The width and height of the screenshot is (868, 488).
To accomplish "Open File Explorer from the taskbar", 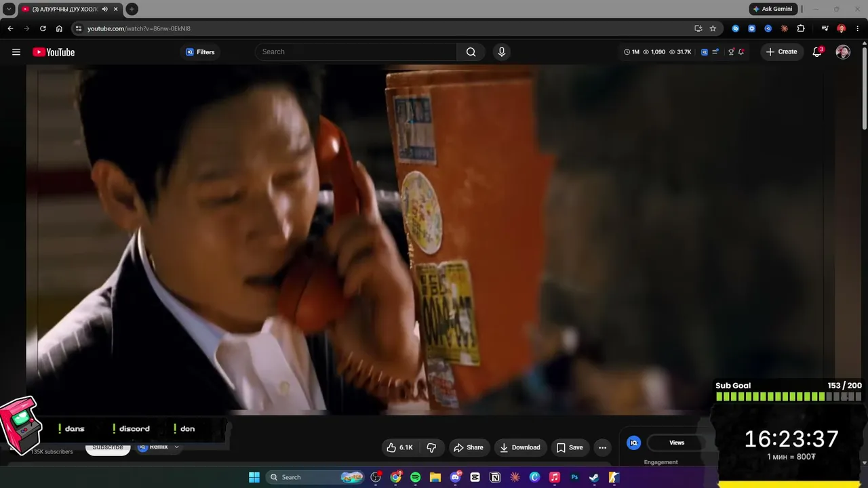I will [x=435, y=477].
